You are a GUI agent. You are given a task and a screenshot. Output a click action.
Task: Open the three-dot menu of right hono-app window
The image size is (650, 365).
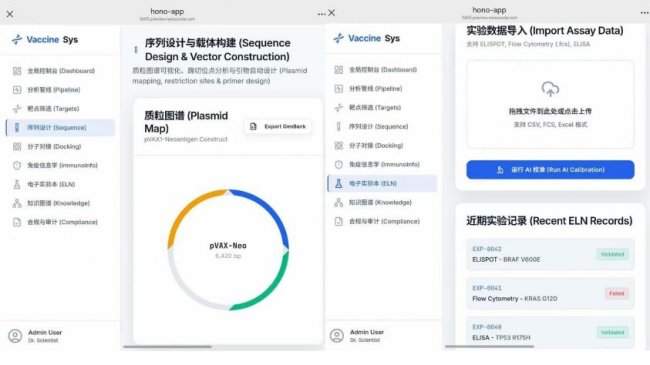pos(644,13)
